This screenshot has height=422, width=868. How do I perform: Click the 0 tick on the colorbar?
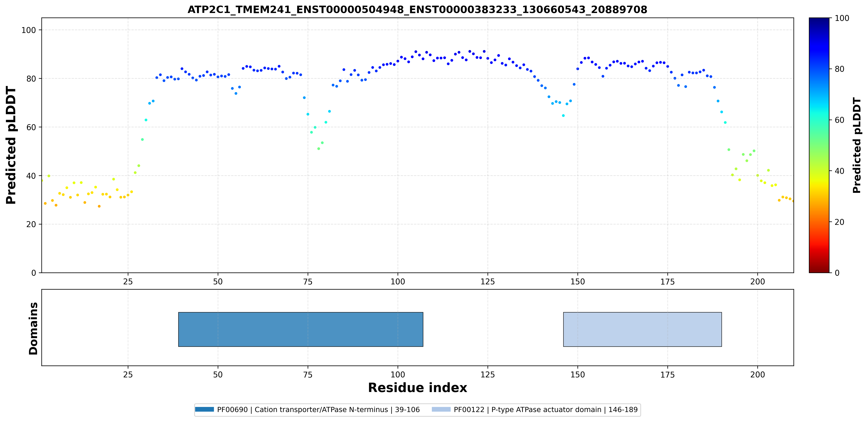(x=837, y=272)
